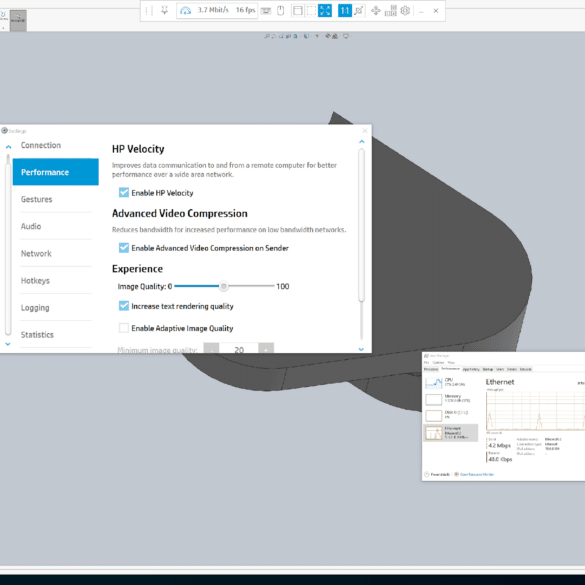The image size is (585, 585).
Task: Close the Settings dialog
Action: tap(365, 131)
